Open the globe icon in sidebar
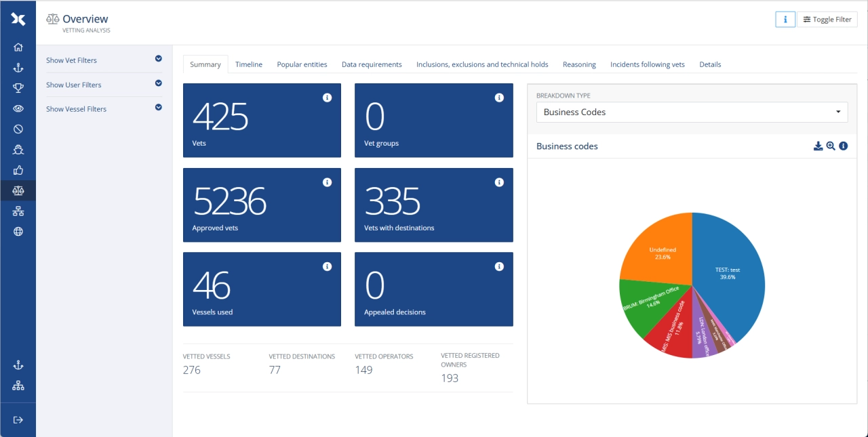This screenshot has height=437, width=868. (18, 232)
